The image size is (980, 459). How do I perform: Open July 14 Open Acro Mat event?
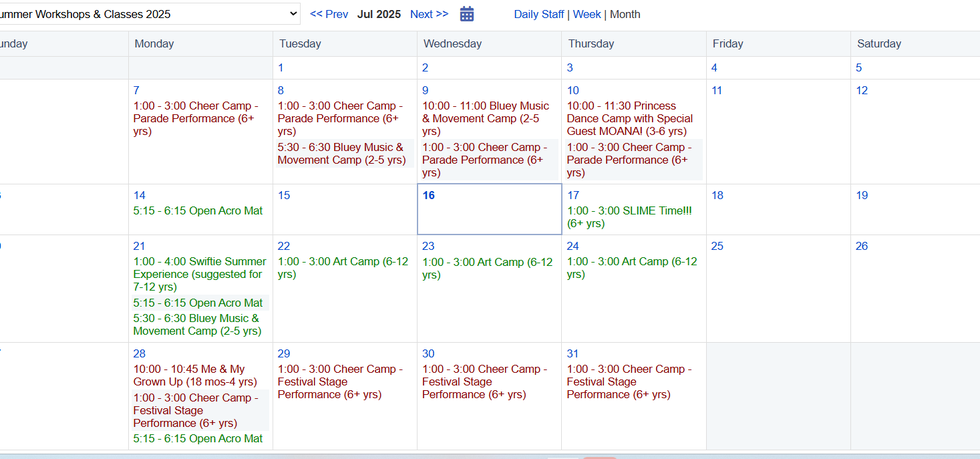point(198,211)
